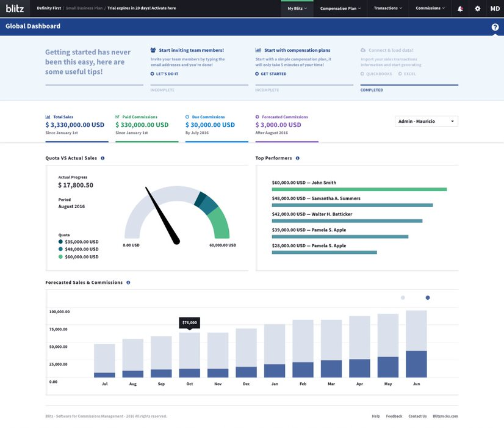Click the Blitz logo
Image resolution: width=504 pixels, height=428 pixels.
[x=15, y=9]
